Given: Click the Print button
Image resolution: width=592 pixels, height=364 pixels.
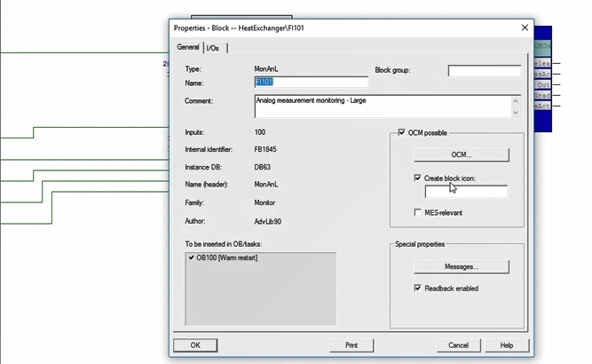Looking at the screenshot, I should (351, 345).
